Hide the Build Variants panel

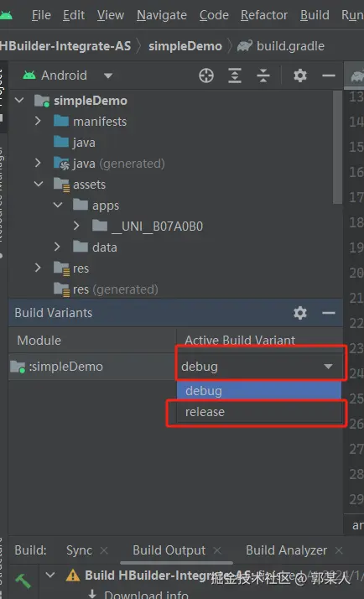point(329,313)
